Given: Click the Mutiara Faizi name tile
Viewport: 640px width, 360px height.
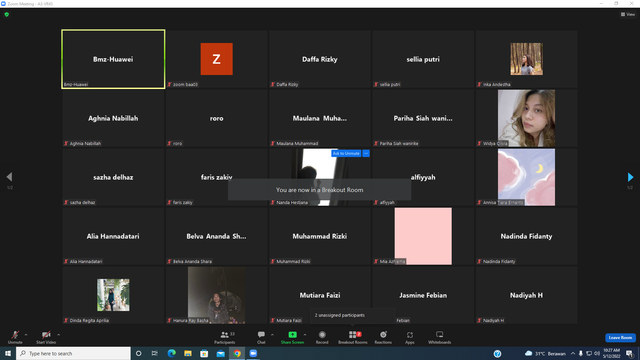Looking at the screenshot, I should (x=320, y=295).
